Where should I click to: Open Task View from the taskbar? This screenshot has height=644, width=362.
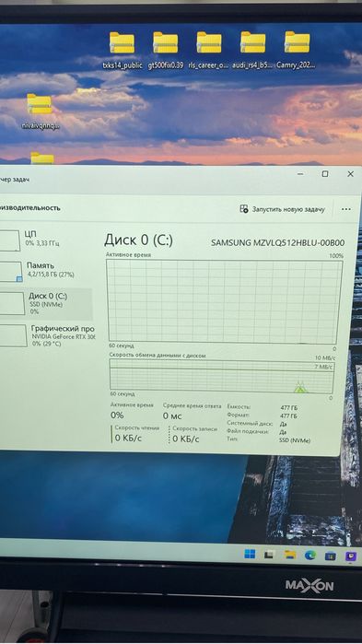click(269, 555)
